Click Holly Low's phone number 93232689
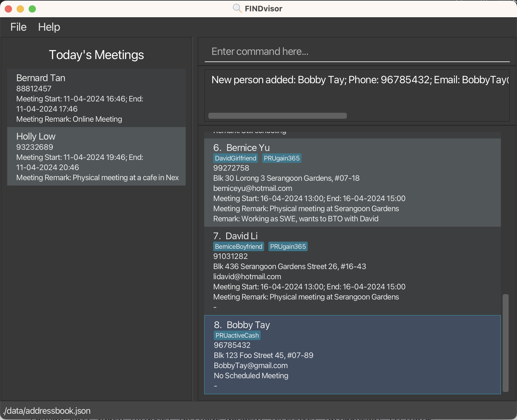This screenshot has height=420, width=517. point(35,147)
